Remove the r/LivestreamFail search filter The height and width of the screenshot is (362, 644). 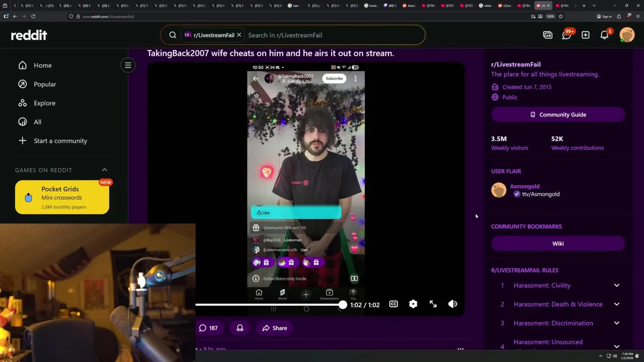239,35
